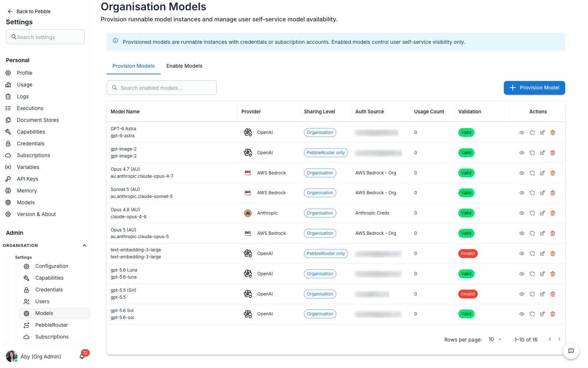Click the Aby user avatar
The width and height of the screenshot is (588, 368).
(x=12, y=356)
